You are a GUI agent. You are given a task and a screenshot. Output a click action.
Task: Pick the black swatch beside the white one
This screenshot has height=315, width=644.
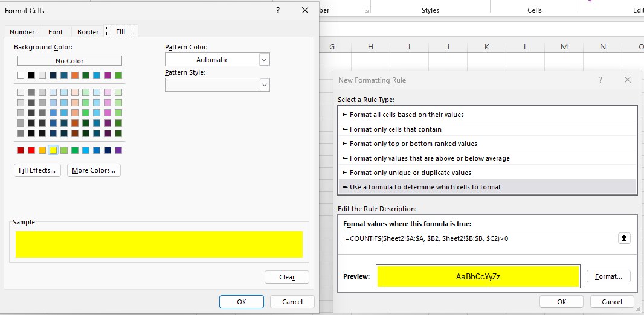click(31, 75)
